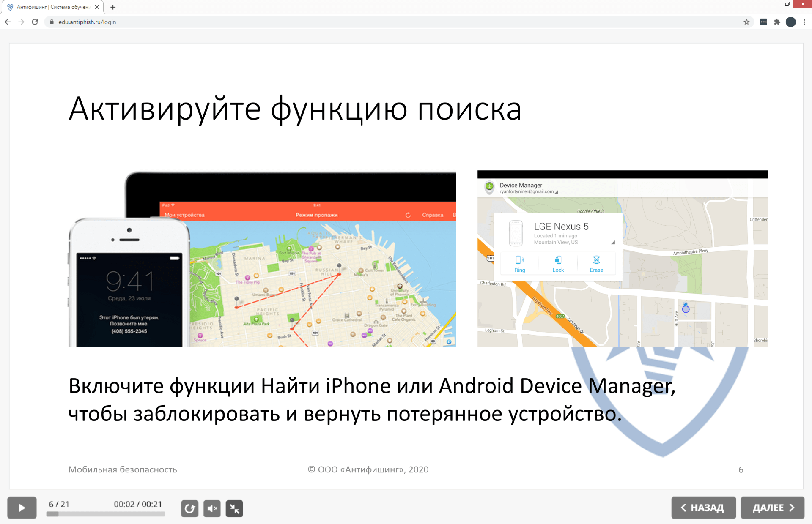812x524 pixels.
Task: Open the Chrome extensions puzzle icon
Action: pyautogui.click(x=777, y=22)
